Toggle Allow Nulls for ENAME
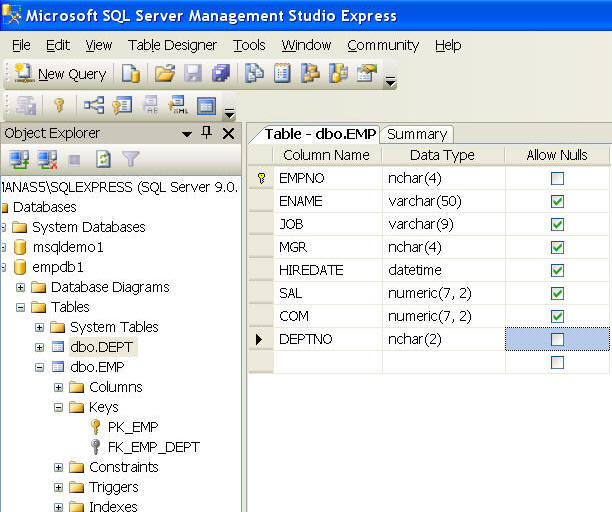This screenshot has height=512, width=612. [557, 201]
